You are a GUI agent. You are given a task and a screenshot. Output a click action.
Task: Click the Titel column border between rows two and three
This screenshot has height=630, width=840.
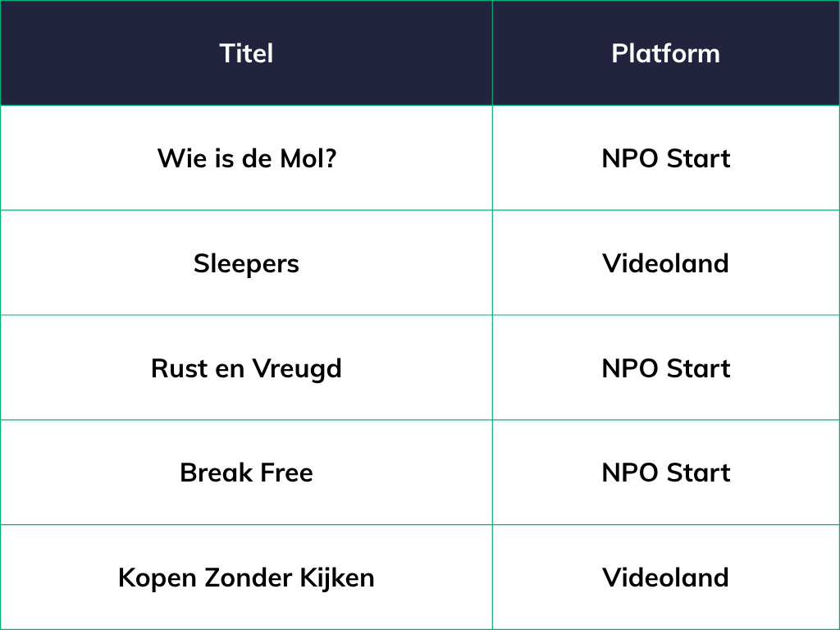point(246,315)
